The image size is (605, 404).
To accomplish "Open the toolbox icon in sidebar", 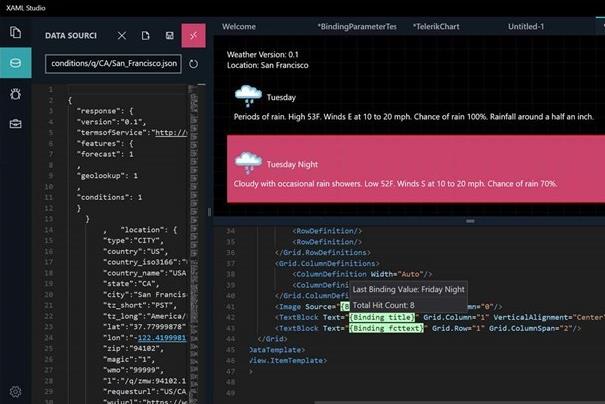I will 15,123.
